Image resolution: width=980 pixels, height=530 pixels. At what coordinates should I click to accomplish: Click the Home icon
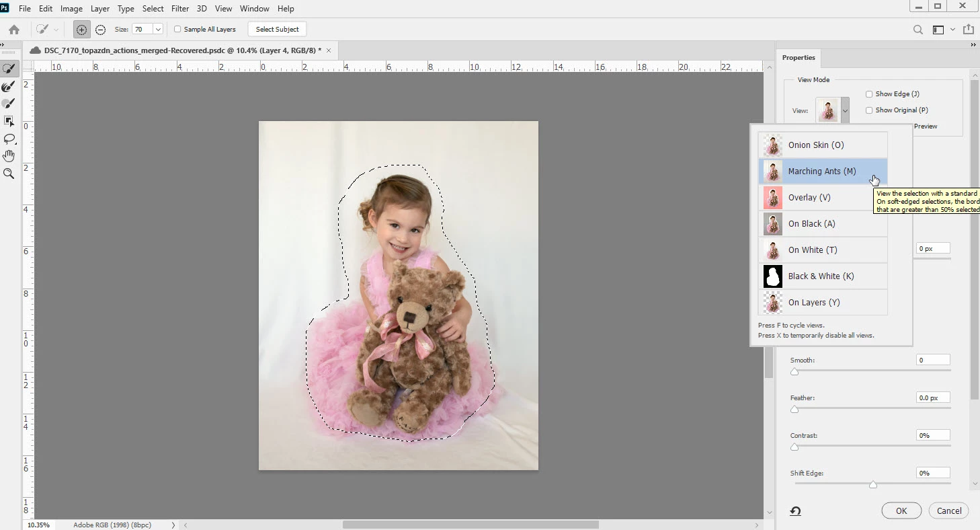point(14,30)
